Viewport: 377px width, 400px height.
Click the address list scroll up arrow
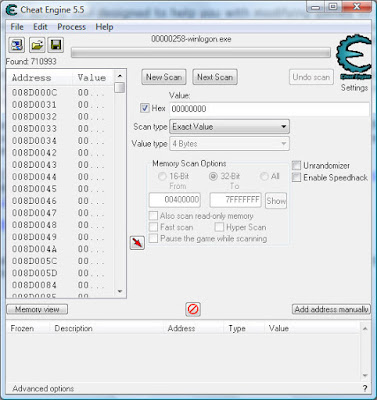point(120,76)
